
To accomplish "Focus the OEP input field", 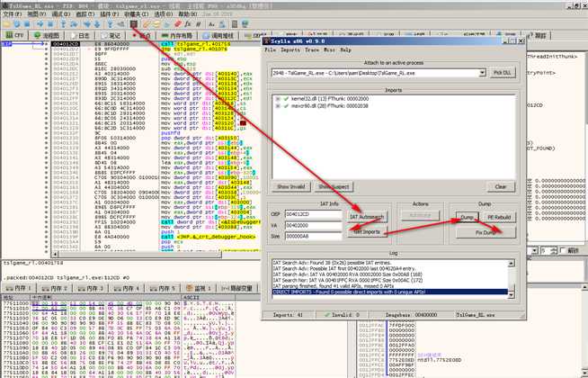I will pos(313,215).
